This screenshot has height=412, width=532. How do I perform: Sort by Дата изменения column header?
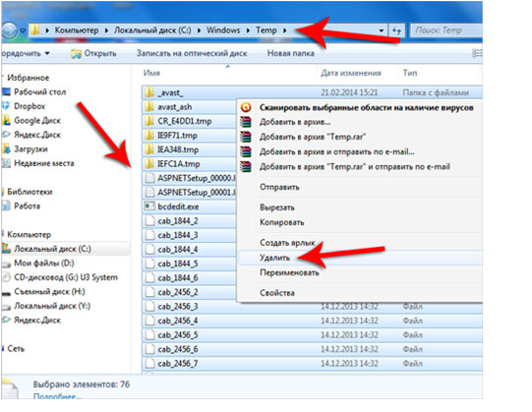[x=351, y=73]
